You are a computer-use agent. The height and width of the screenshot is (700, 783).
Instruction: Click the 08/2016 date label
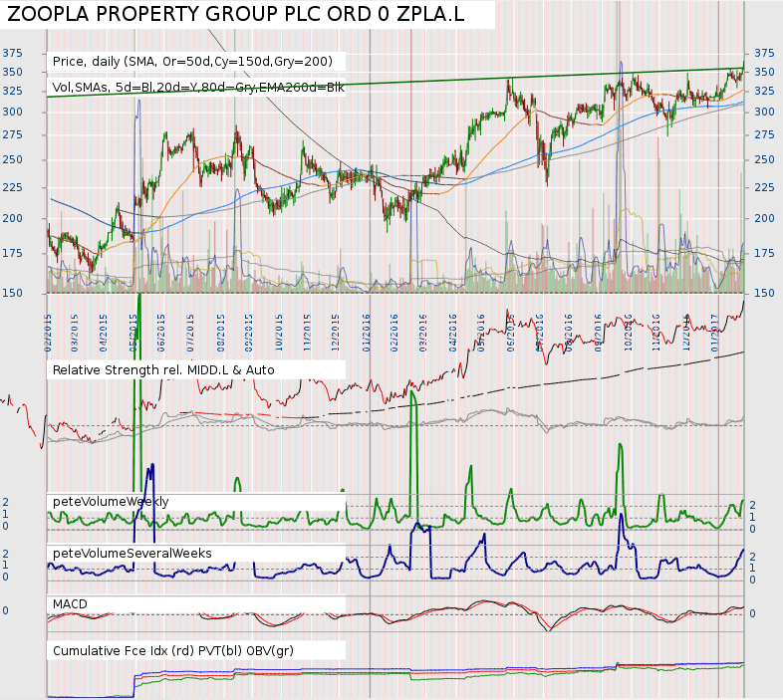568,333
